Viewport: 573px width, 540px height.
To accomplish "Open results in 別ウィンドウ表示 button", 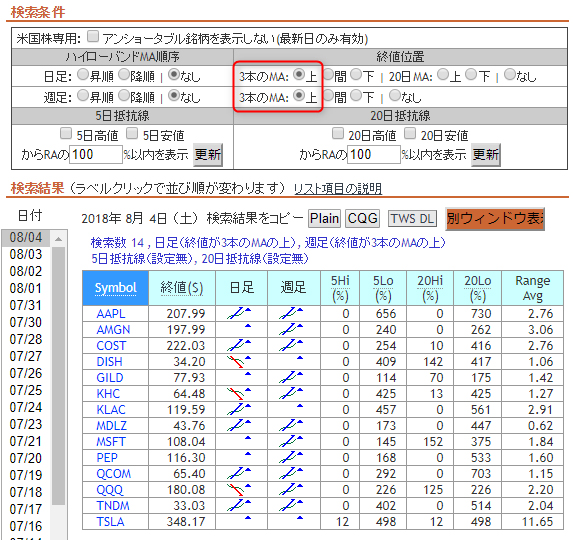I will coord(495,218).
